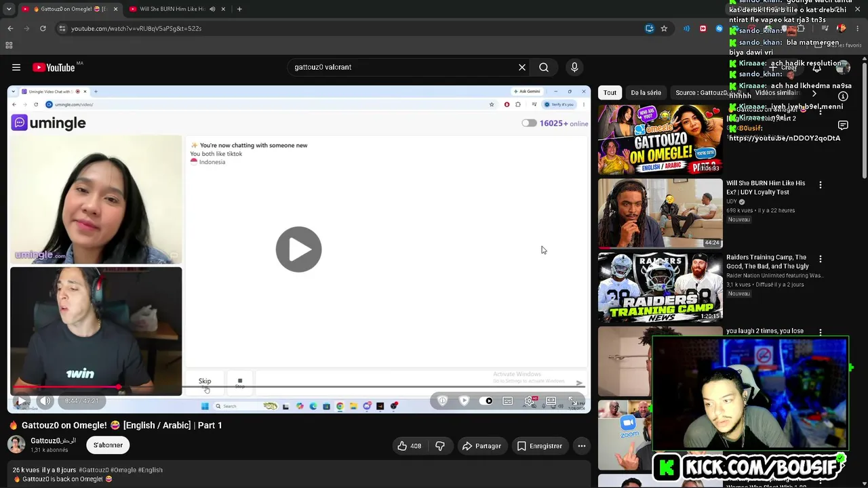Open 'Raiders Training Camp' video title
Screen dimensions: 868x488
(766, 262)
